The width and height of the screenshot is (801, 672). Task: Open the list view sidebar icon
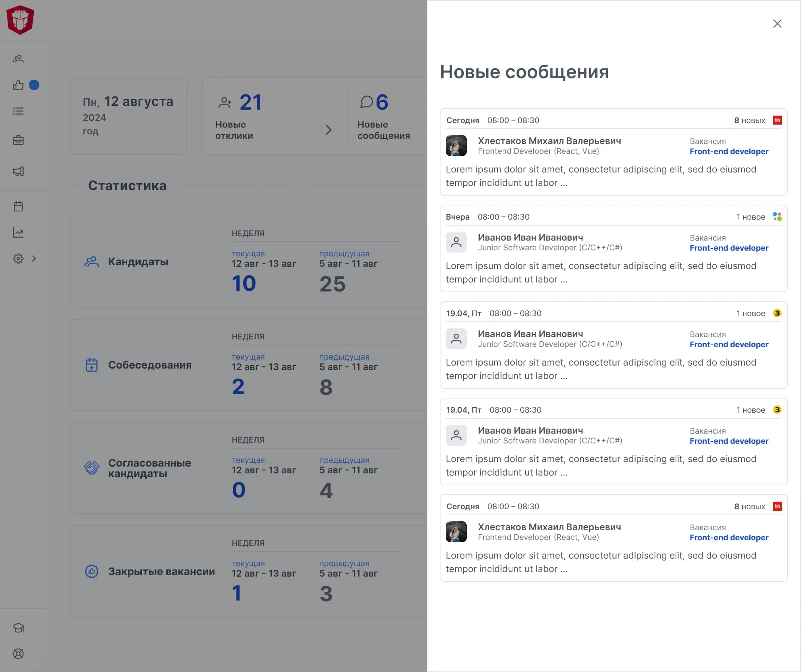(18, 111)
